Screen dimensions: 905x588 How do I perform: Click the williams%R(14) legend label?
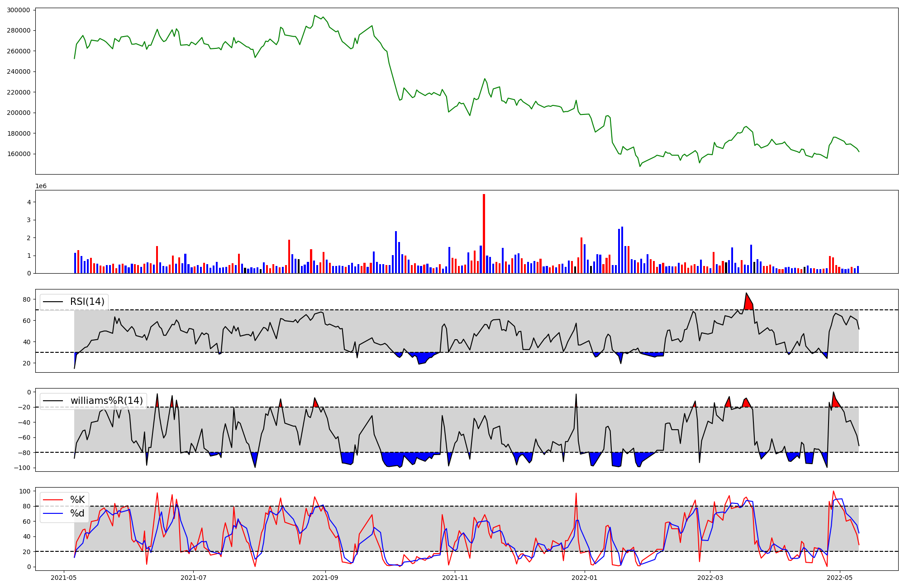click(x=106, y=401)
